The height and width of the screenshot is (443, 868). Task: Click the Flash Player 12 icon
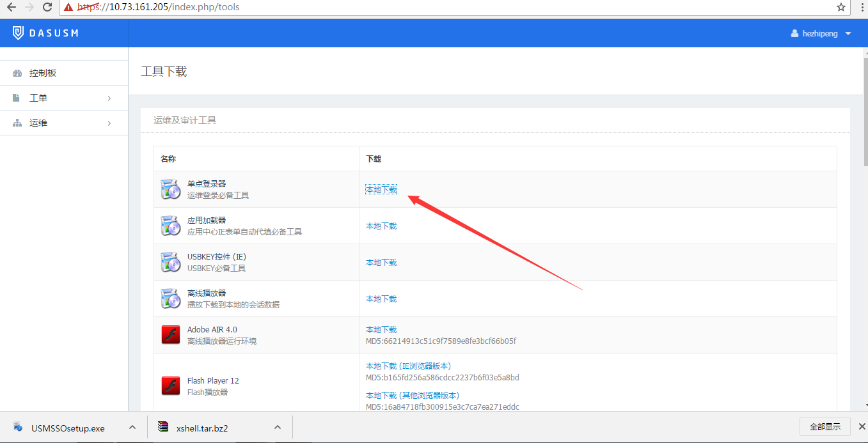pos(170,386)
